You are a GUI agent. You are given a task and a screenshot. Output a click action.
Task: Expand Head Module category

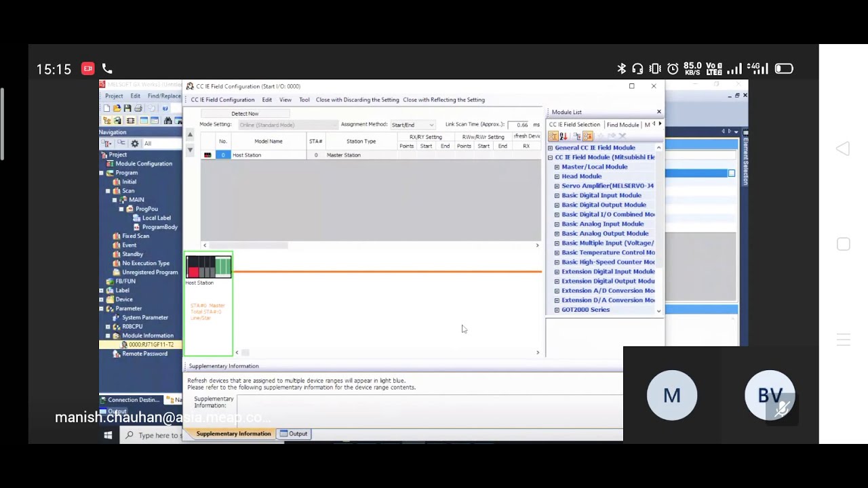tap(557, 176)
